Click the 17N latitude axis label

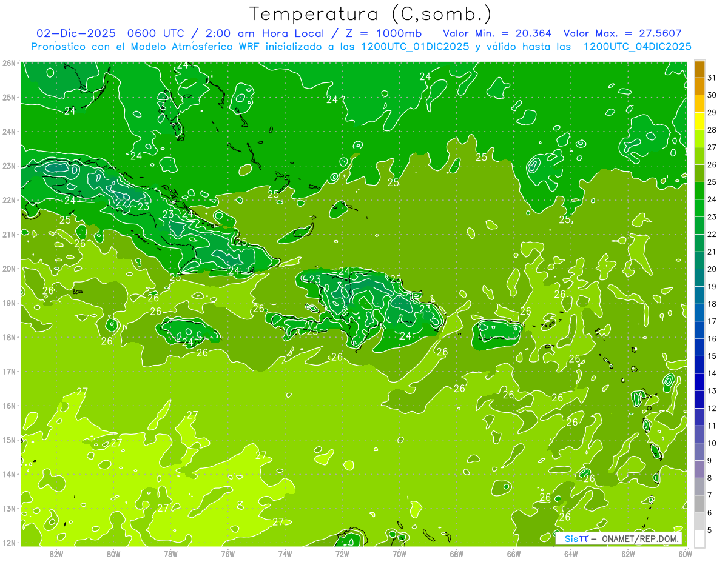(x=8, y=371)
